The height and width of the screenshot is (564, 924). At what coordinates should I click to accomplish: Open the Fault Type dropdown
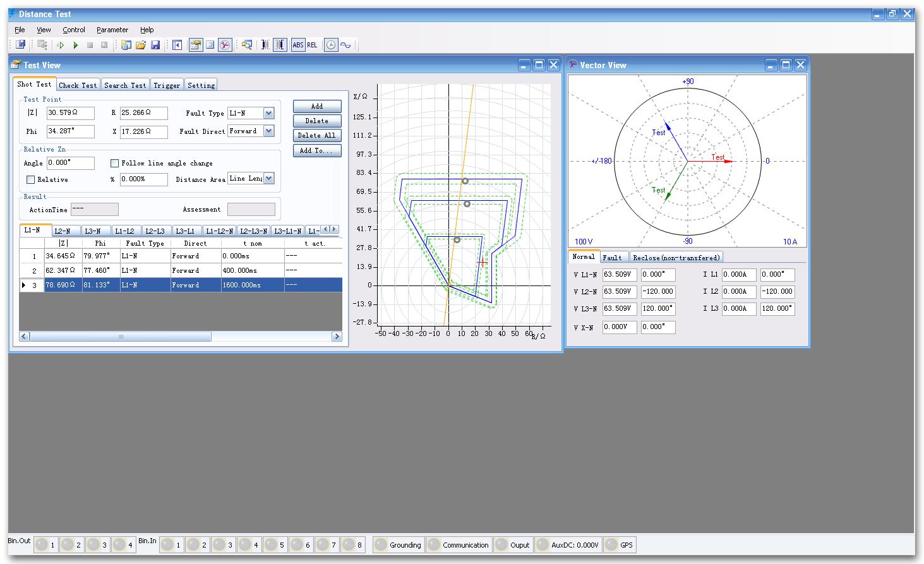[268, 113]
